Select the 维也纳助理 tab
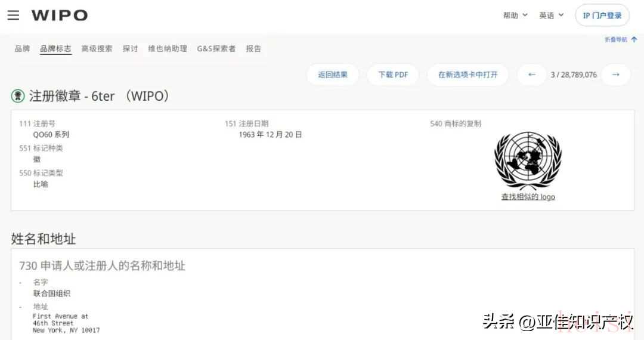Viewport: 644px width, 340px height. (167, 48)
